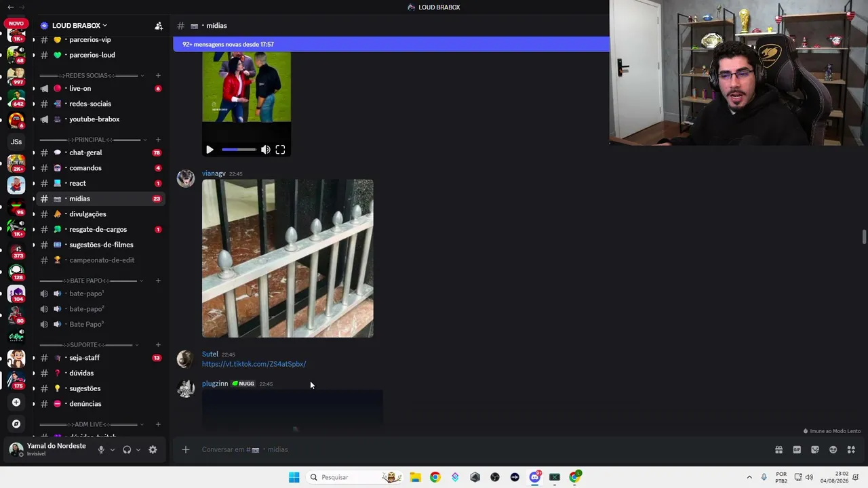Viewport: 868px width, 488px height.
Task: Open vianagv's profile by username
Action: point(214,174)
